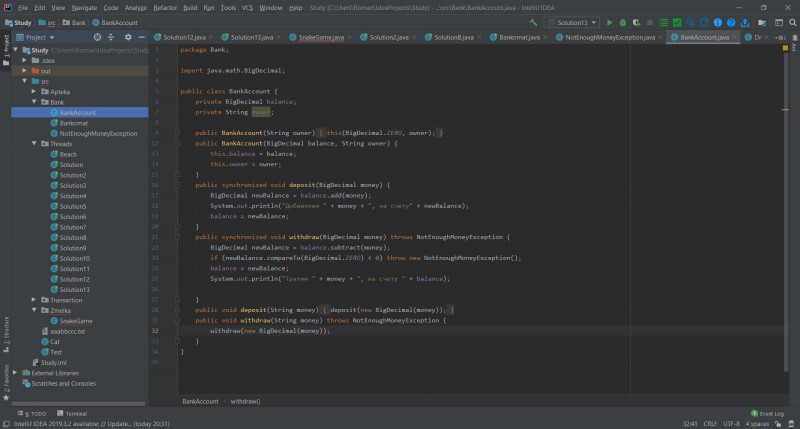
Task: Click the blue upload arrow icon
Action: (744, 22)
